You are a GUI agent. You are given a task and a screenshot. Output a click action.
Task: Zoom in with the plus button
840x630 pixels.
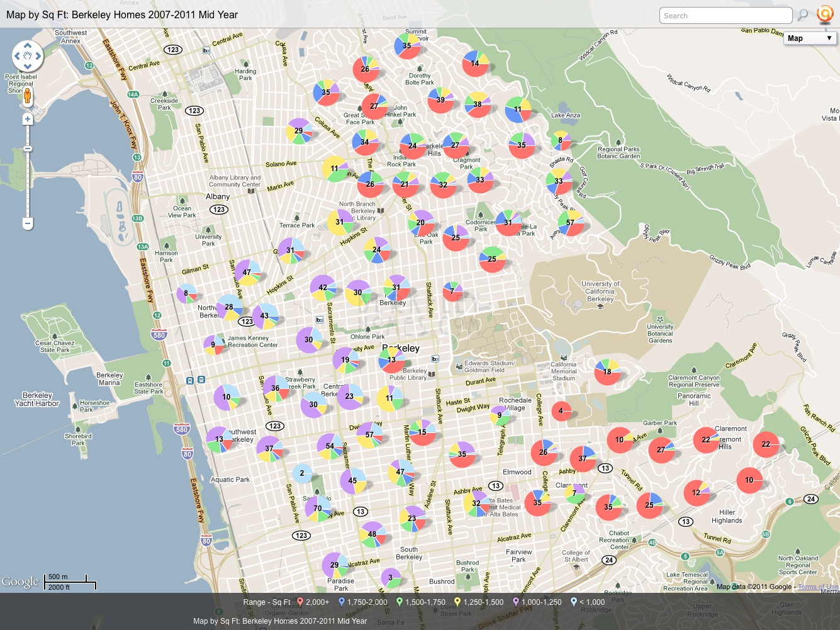[27, 119]
